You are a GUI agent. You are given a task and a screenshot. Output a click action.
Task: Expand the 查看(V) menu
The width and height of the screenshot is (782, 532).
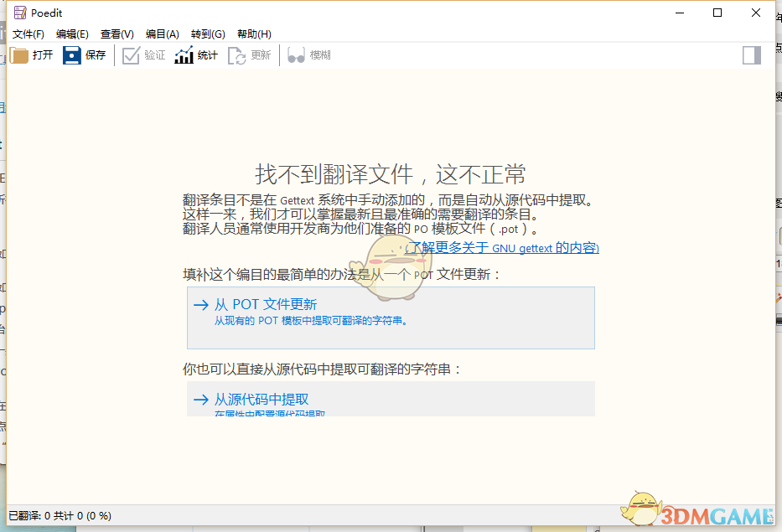pyautogui.click(x=117, y=34)
